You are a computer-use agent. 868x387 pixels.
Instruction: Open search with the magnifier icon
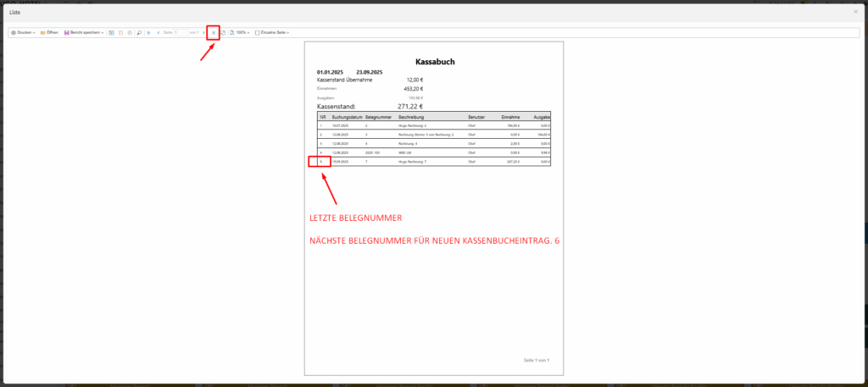click(x=139, y=32)
